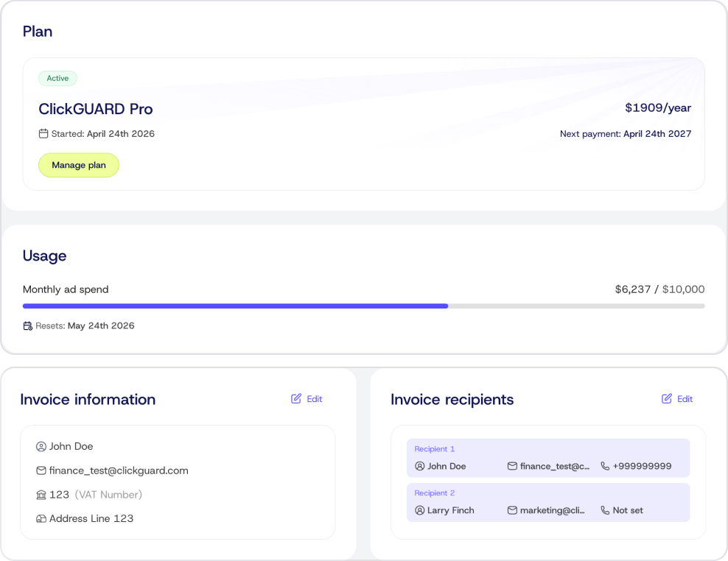Click the calendar reset icon near Resets
Screen dimensions: 728x561
28,325
